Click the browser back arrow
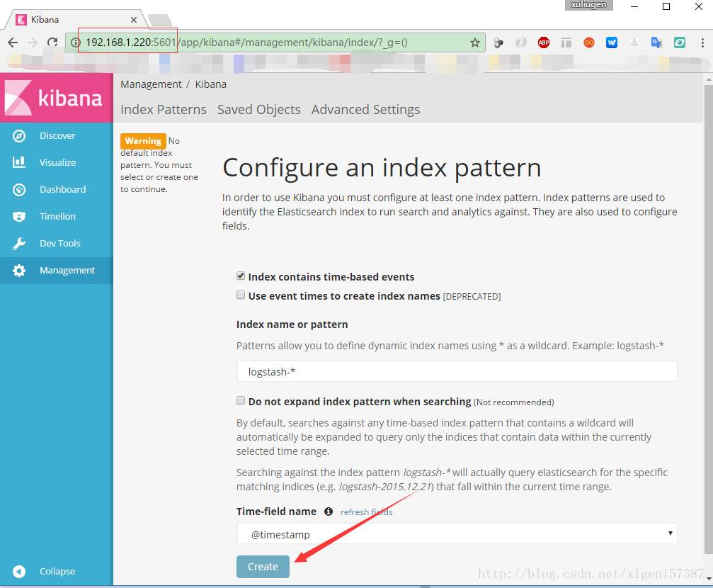This screenshot has height=588, width=713. coord(13,43)
